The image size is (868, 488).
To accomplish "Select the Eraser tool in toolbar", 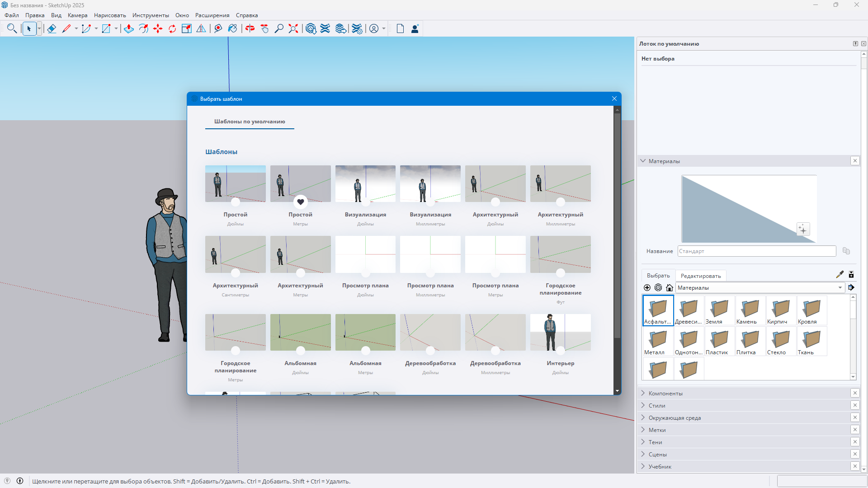I will click(52, 29).
